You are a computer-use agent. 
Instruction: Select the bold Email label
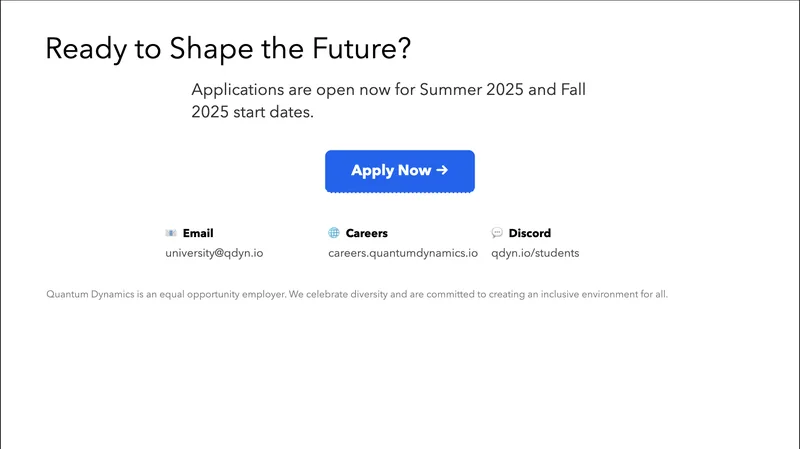tap(198, 233)
